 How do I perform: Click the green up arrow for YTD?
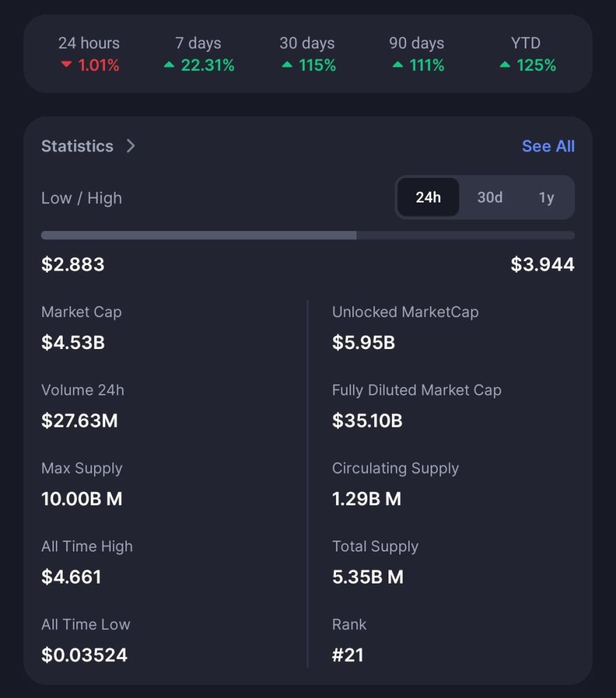point(505,65)
